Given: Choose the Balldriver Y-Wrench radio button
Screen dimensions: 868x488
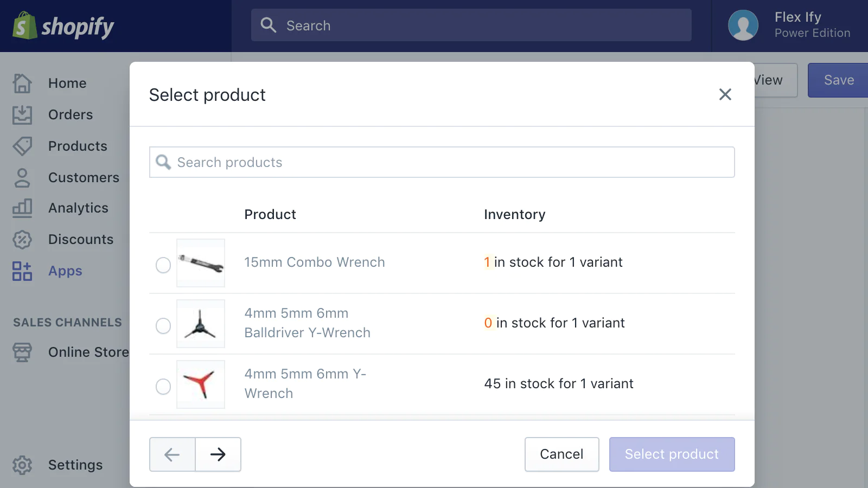Looking at the screenshot, I should pyautogui.click(x=163, y=326).
